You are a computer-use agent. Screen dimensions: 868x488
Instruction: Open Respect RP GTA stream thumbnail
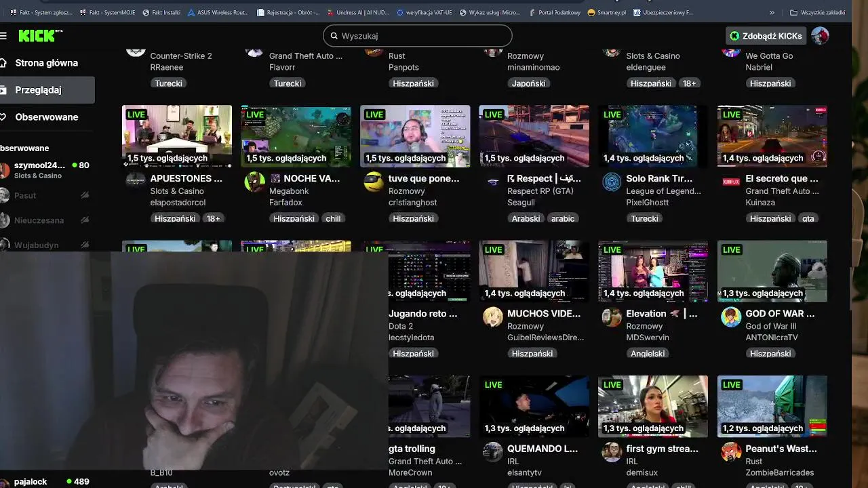pos(534,136)
